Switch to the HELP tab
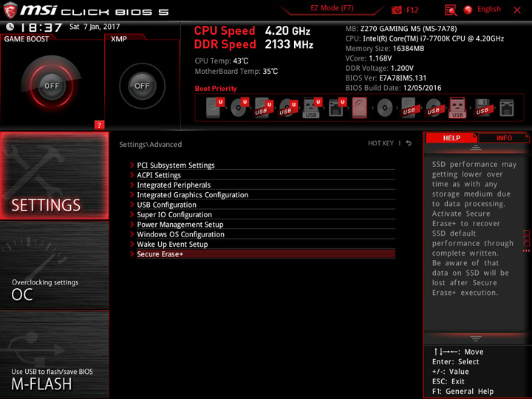 pos(451,137)
